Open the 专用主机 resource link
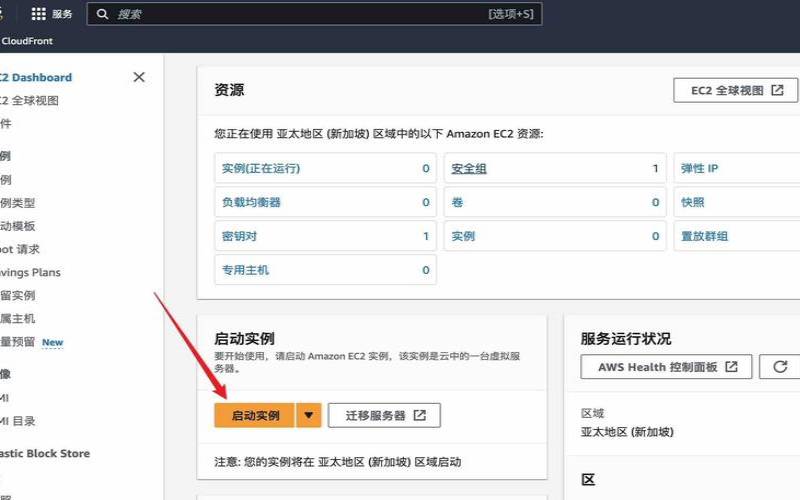The width and height of the screenshot is (800, 500). pos(245,270)
